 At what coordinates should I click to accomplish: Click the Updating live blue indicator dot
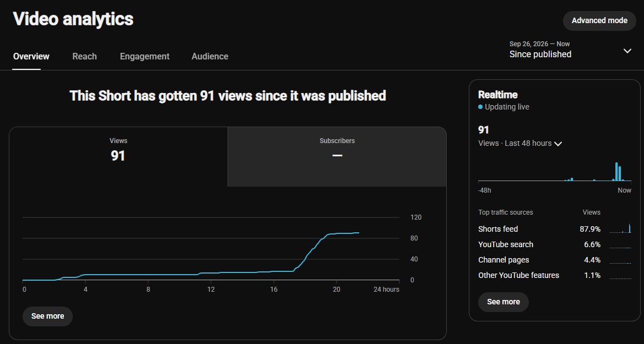point(480,107)
